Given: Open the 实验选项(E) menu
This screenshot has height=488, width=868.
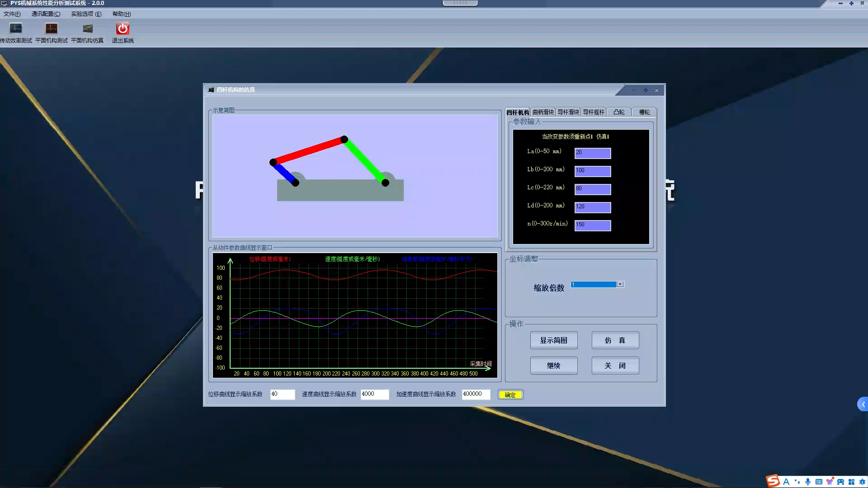Looking at the screenshot, I should [86, 14].
